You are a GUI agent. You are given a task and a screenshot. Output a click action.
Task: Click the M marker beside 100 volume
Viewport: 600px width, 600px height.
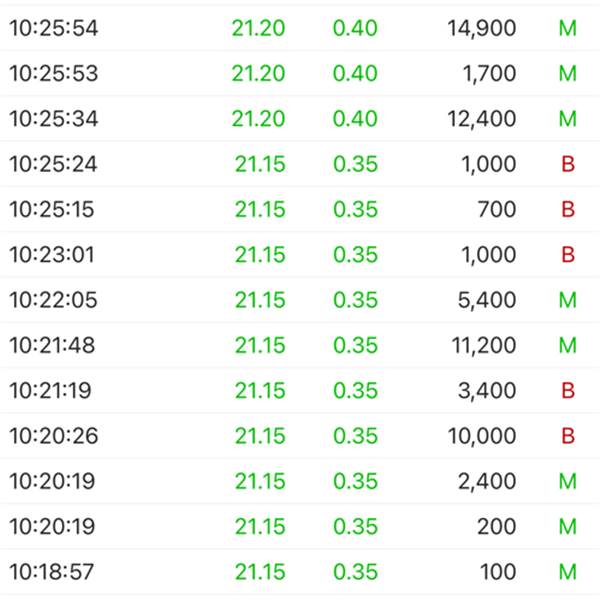[x=567, y=572]
